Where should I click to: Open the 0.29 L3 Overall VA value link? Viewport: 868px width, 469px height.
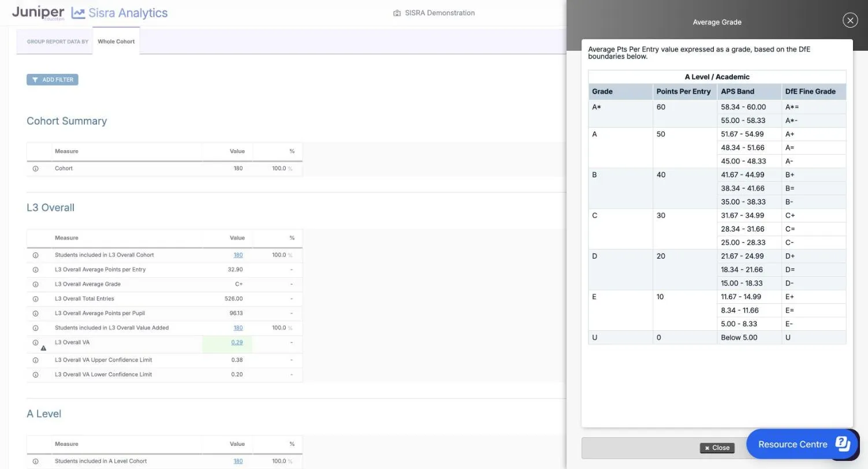point(237,343)
